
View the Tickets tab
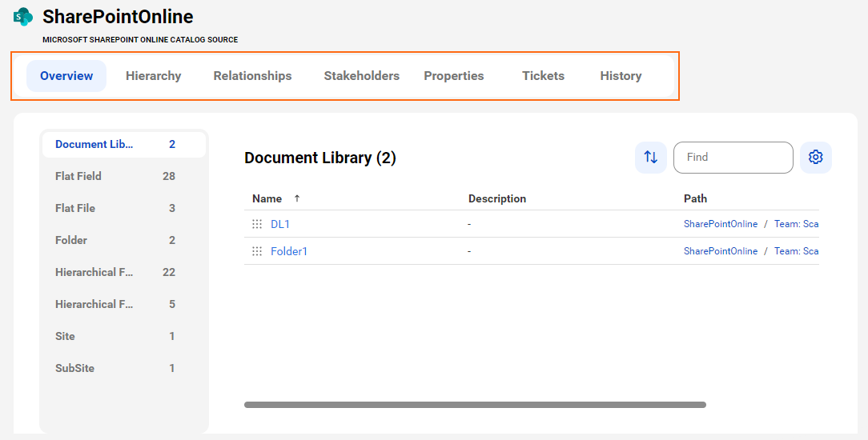click(543, 76)
